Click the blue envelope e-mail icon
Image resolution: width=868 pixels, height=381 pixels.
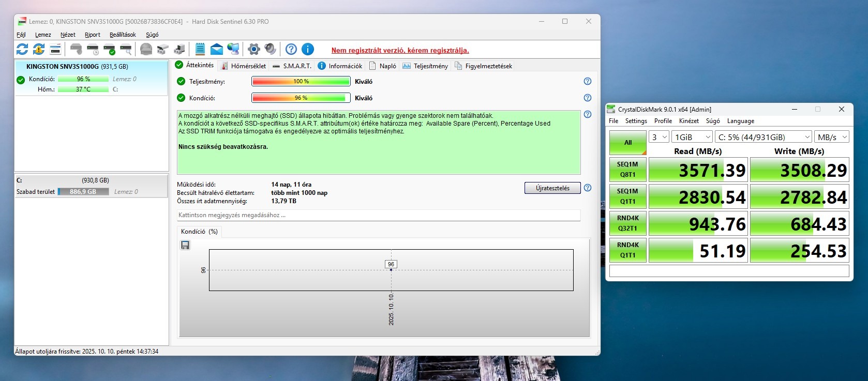(217, 49)
